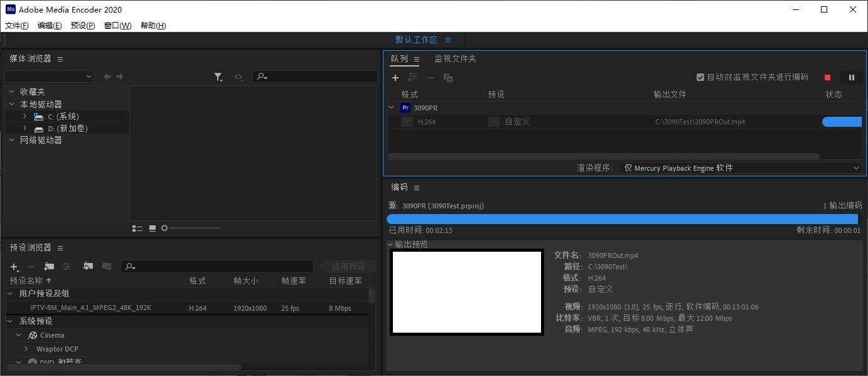The image size is (868, 376).
Task: Pause the encoding queue
Action: (x=851, y=77)
